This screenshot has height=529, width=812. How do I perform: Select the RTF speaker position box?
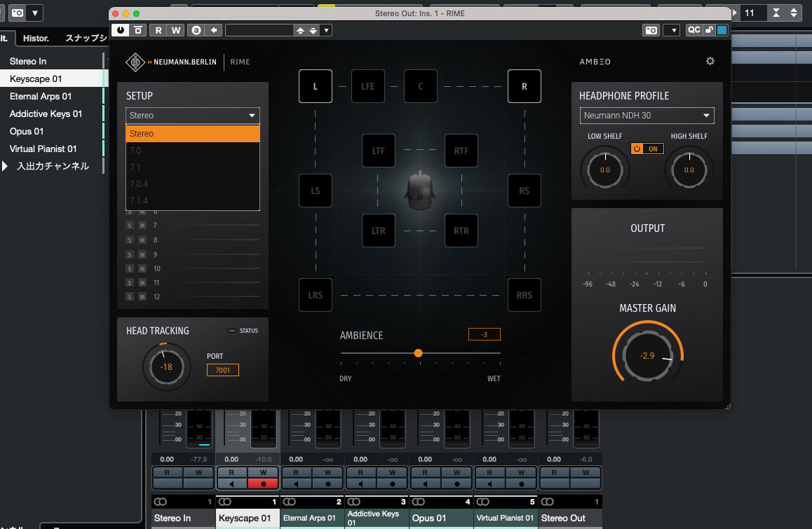point(461,151)
